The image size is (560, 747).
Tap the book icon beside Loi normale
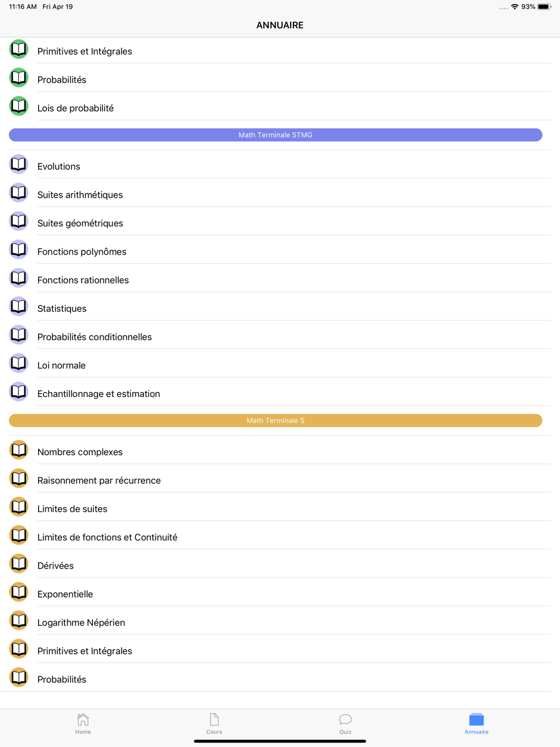tap(18, 363)
